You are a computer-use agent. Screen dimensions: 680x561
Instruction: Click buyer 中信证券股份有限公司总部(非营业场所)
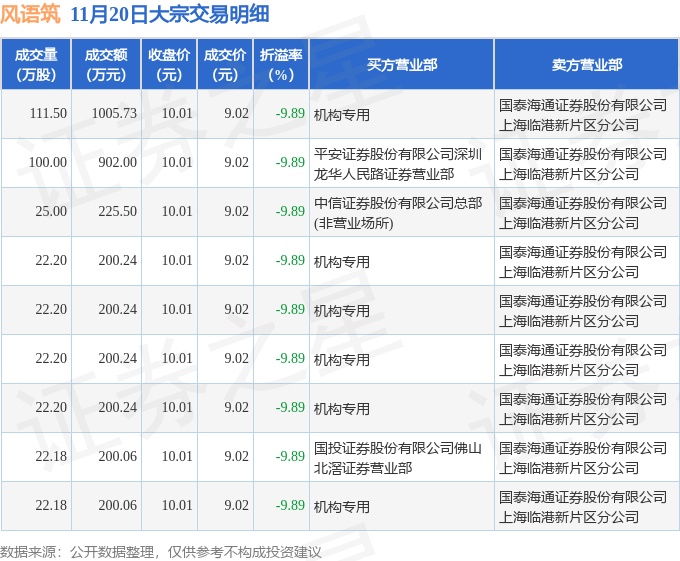point(398,213)
